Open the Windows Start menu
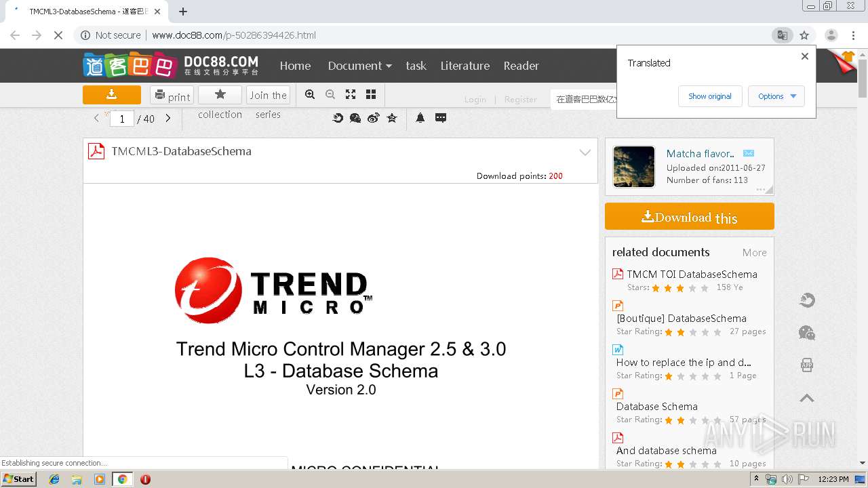868x488 pixels. click(x=19, y=479)
